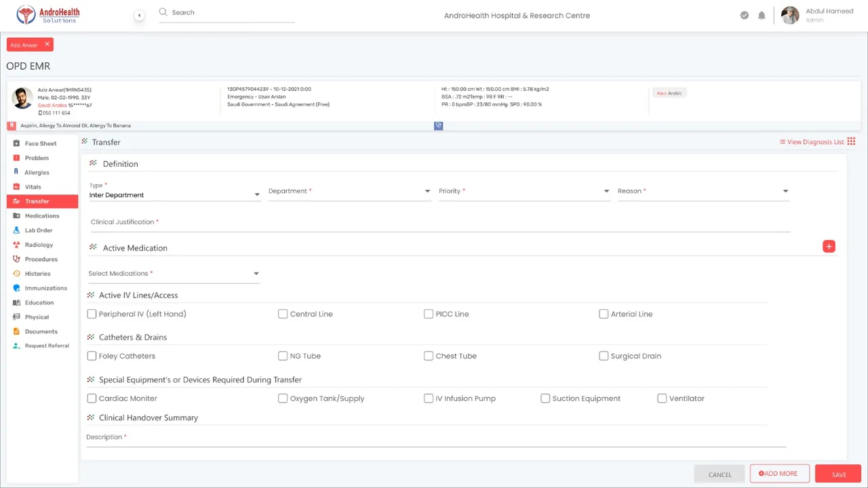Check NG Tube

pos(283,356)
